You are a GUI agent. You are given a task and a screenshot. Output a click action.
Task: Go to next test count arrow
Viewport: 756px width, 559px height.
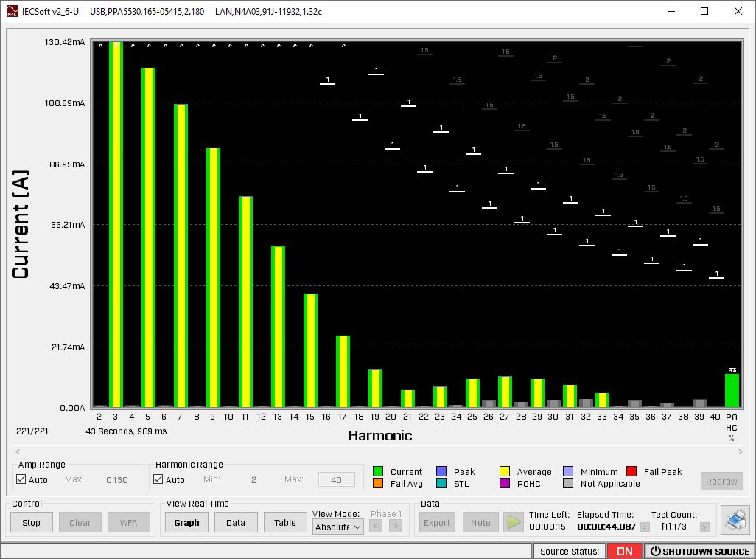click(704, 527)
